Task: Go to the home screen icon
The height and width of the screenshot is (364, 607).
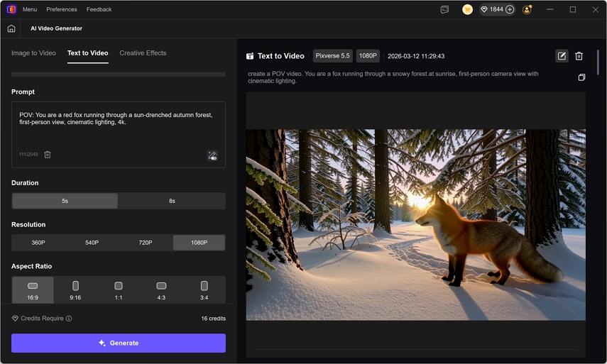Action: tap(11, 28)
